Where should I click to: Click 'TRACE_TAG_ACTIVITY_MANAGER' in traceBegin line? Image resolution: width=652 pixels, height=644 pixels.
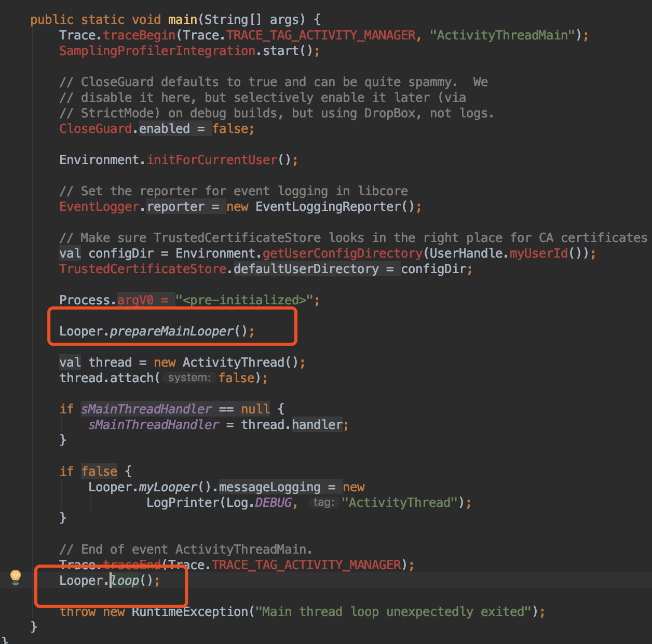(x=321, y=35)
